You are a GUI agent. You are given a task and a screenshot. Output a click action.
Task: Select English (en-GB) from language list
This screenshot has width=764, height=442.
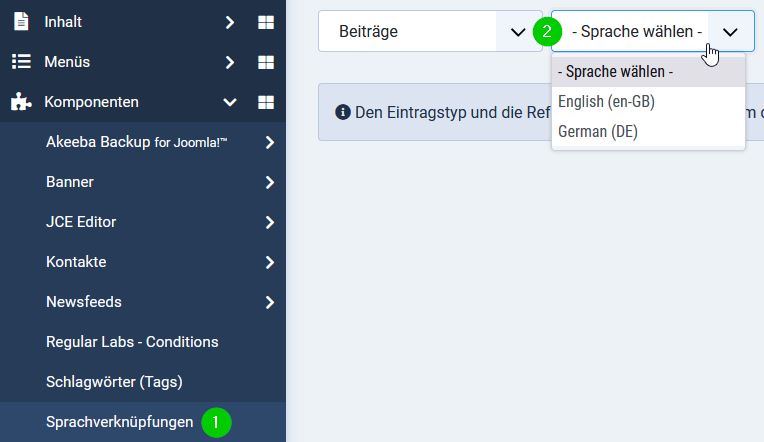(606, 101)
